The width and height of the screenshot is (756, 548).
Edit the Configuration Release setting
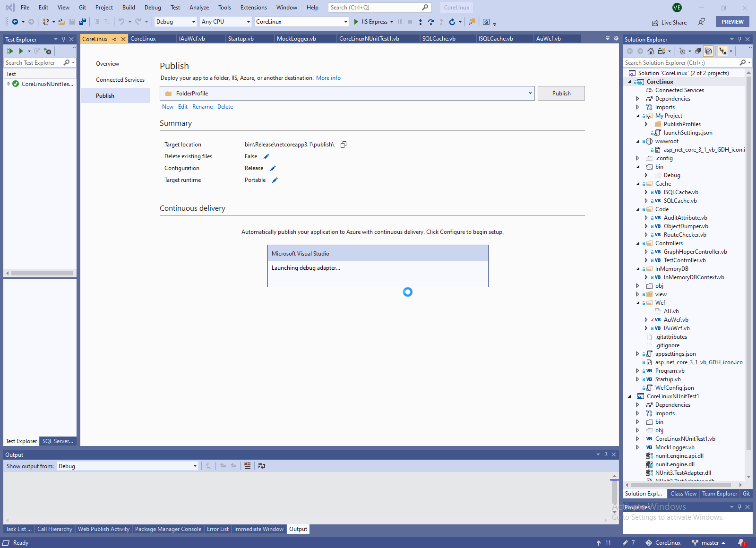point(273,168)
